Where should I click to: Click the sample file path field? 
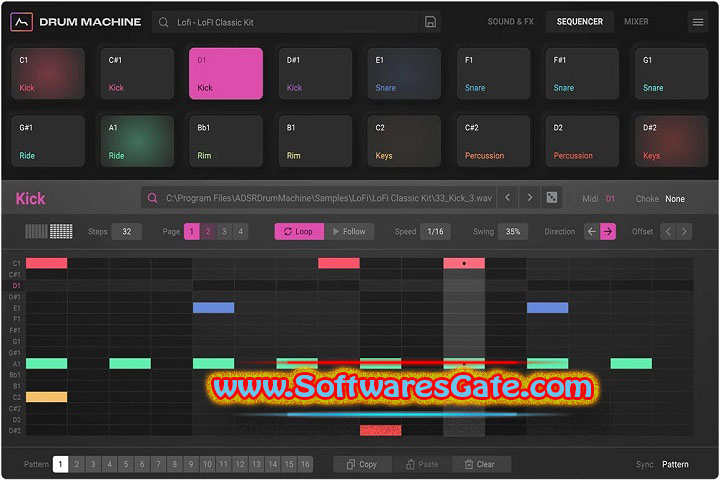(x=319, y=198)
